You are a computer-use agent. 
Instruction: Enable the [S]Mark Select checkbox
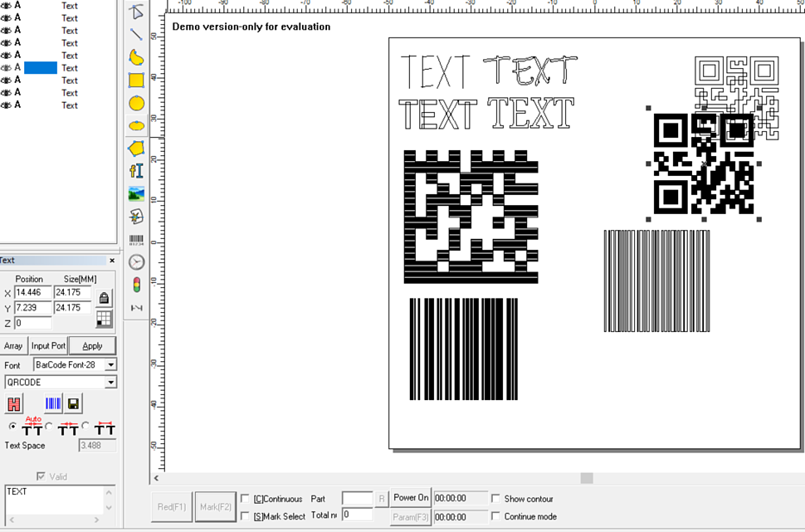click(x=245, y=515)
